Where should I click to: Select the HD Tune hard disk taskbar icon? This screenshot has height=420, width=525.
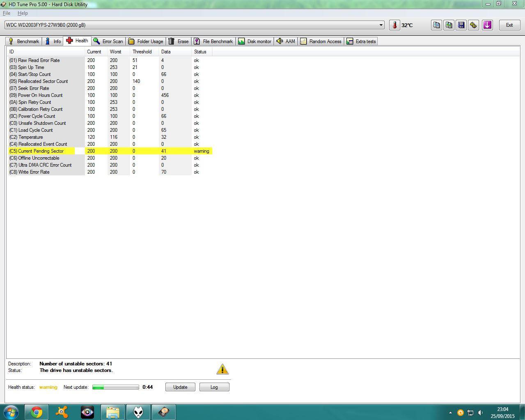(164, 412)
